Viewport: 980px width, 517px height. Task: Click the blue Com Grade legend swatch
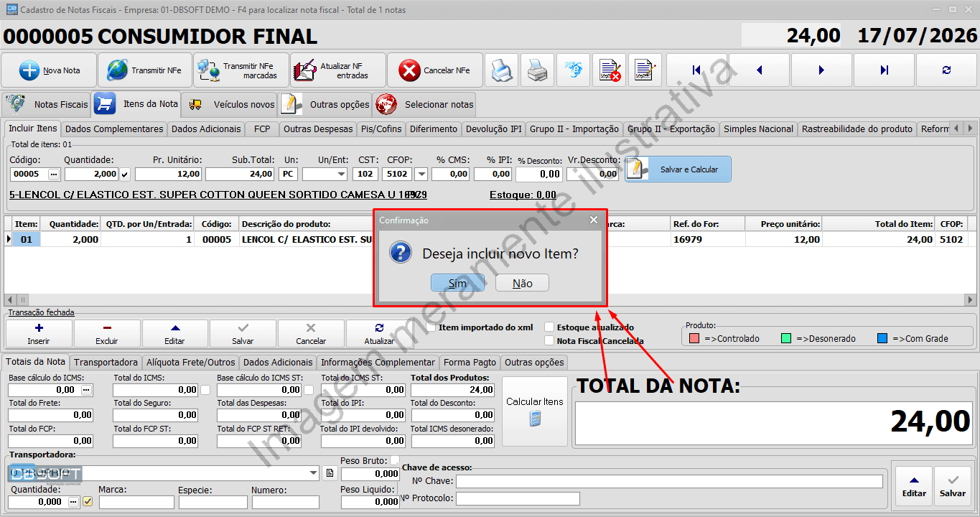click(882, 338)
